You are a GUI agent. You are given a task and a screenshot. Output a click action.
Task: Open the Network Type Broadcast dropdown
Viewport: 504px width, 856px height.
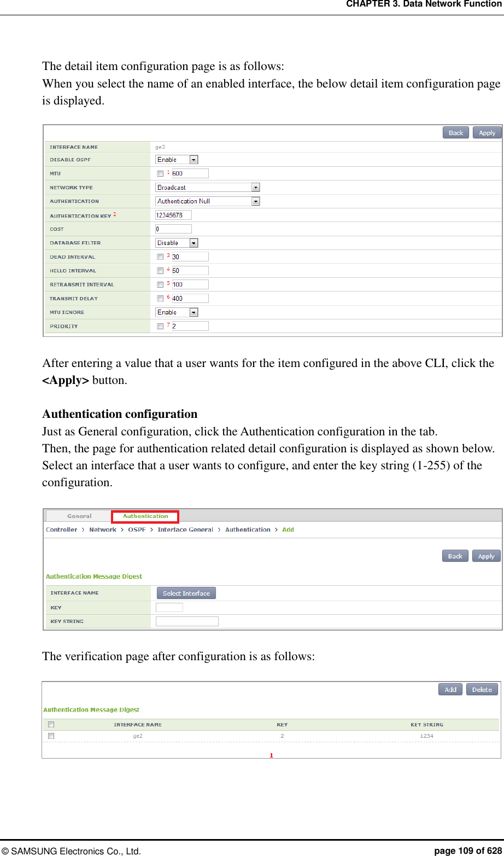[208, 187]
